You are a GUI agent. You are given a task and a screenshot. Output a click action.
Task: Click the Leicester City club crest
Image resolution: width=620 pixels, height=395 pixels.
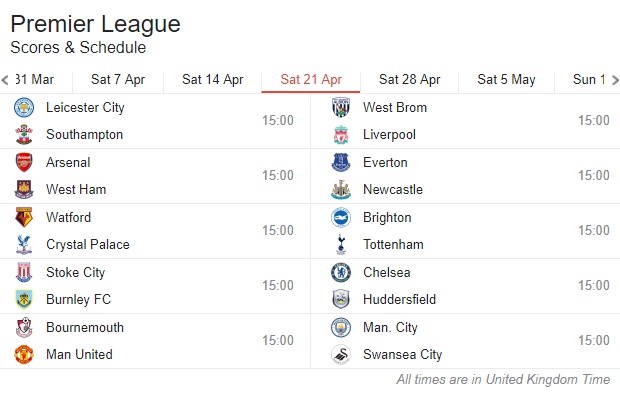[24, 108]
